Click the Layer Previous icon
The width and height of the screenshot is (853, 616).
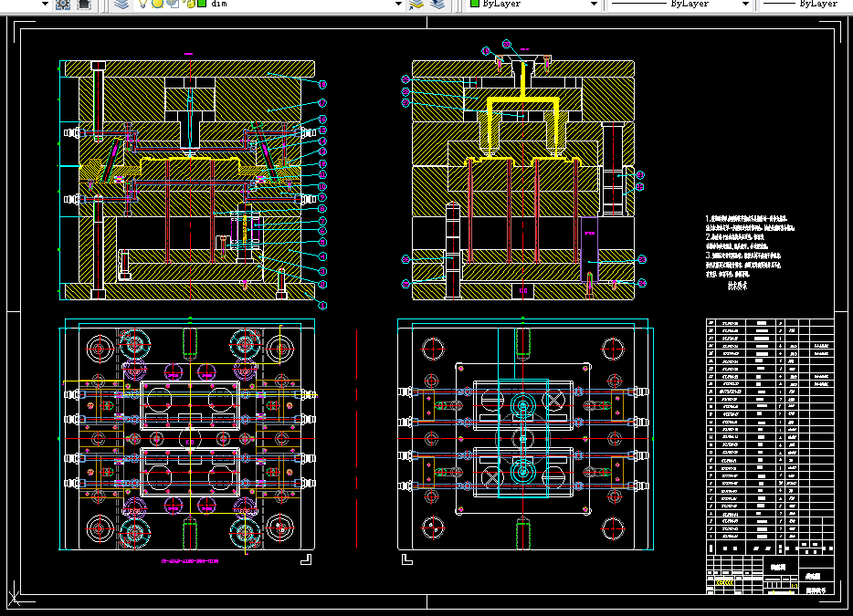(438, 4)
